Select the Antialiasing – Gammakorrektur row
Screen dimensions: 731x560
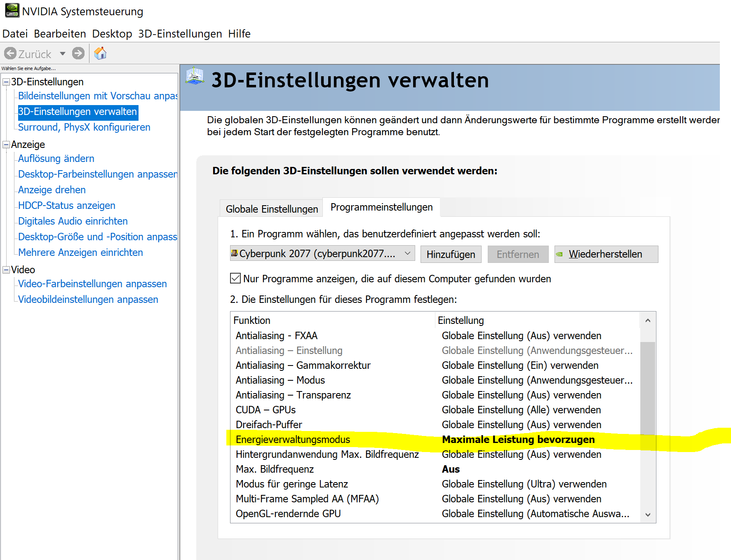click(x=435, y=366)
